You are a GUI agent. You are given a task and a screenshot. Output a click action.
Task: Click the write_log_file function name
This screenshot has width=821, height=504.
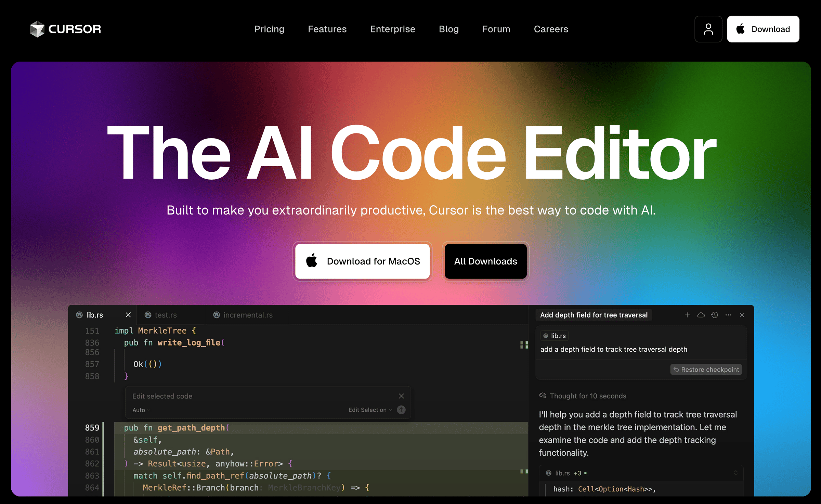[189, 343]
